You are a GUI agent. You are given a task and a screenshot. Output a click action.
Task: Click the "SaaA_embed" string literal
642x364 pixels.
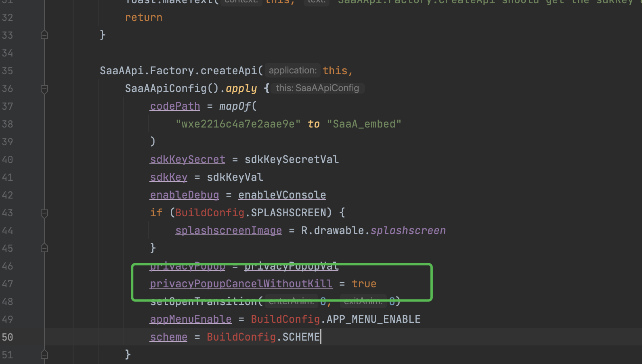pyautogui.click(x=364, y=124)
